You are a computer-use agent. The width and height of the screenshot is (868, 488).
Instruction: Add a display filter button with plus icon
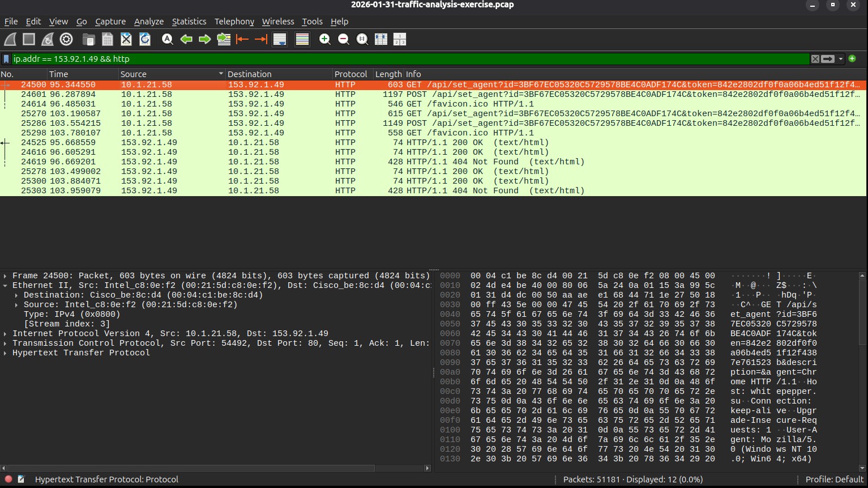point(852,58)
